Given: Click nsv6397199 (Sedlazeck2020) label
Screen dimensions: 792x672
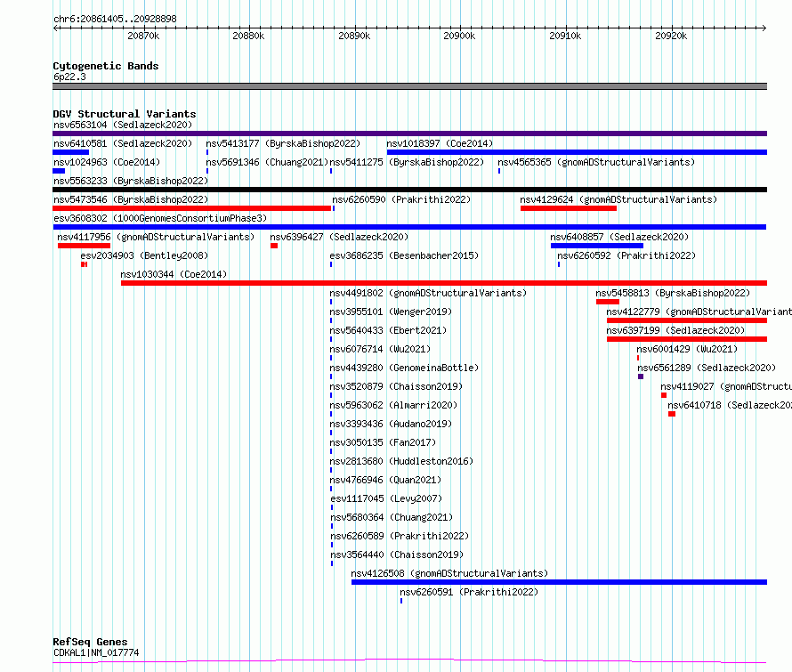Looking at the screenshot, I should click(675, 330).
